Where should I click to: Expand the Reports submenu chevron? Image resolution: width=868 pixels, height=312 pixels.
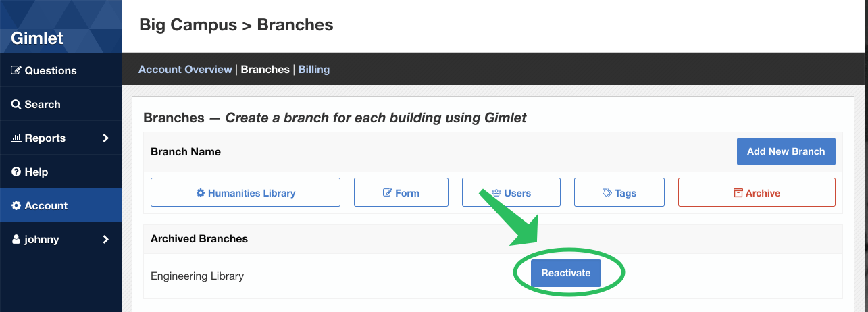pyautogui.click(x=105, y=138)
